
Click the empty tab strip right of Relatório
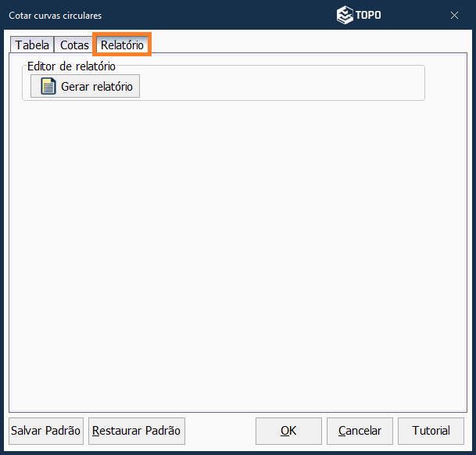[x=313, y=45]
